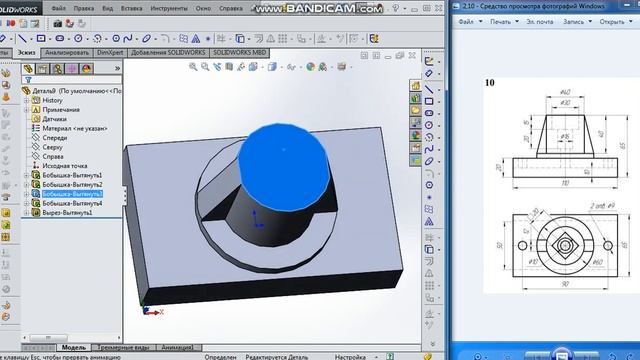Open the Правка menu

tap(84, 8)
